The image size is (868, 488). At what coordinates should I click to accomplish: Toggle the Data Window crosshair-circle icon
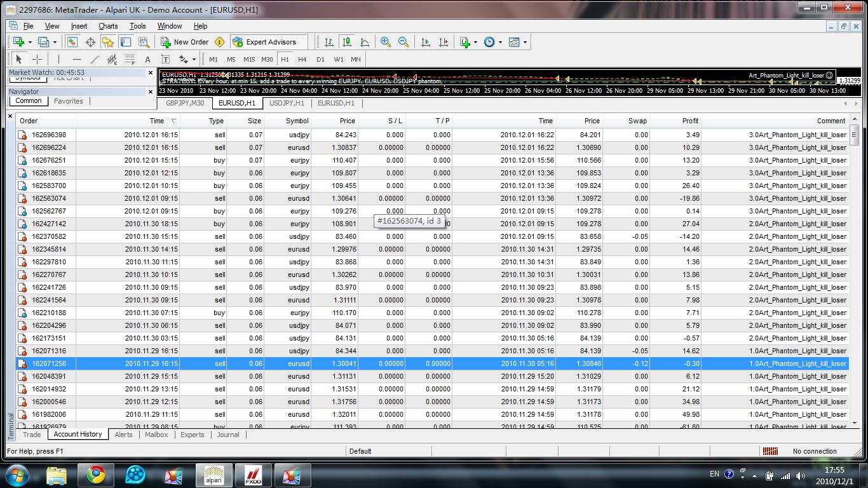(90, 42)
